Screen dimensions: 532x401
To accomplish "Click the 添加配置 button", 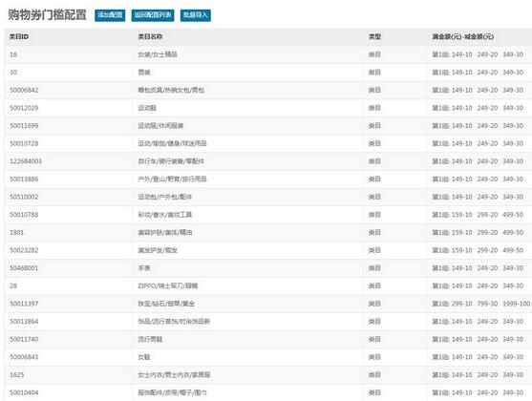I will pyautogui.click(x=110, y=15).
